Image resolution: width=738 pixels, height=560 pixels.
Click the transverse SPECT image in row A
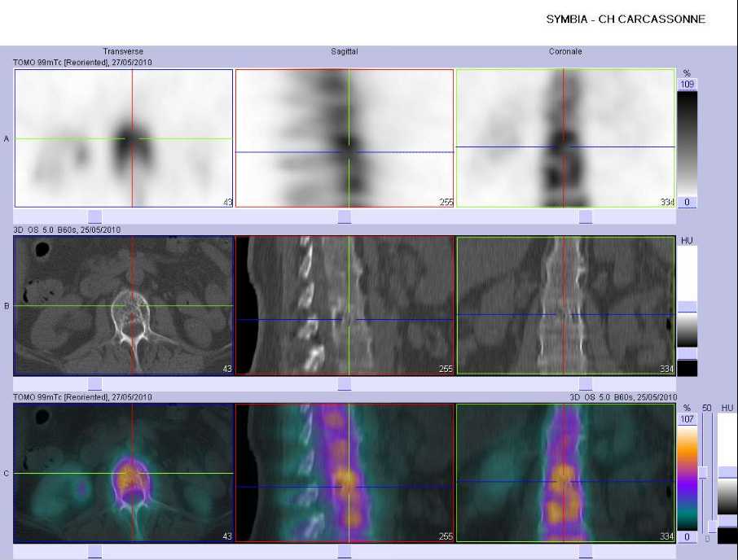(124, 138)
